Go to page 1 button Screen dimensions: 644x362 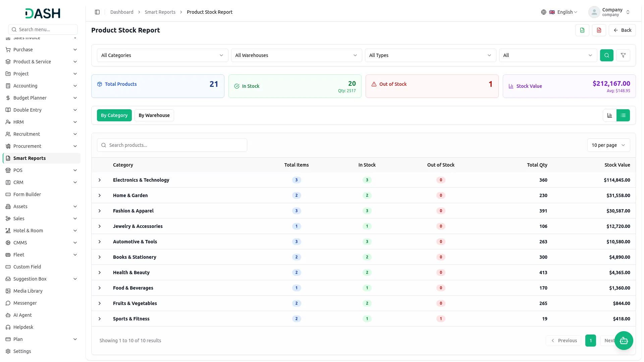pyautogui.click(x=591, y=341)
